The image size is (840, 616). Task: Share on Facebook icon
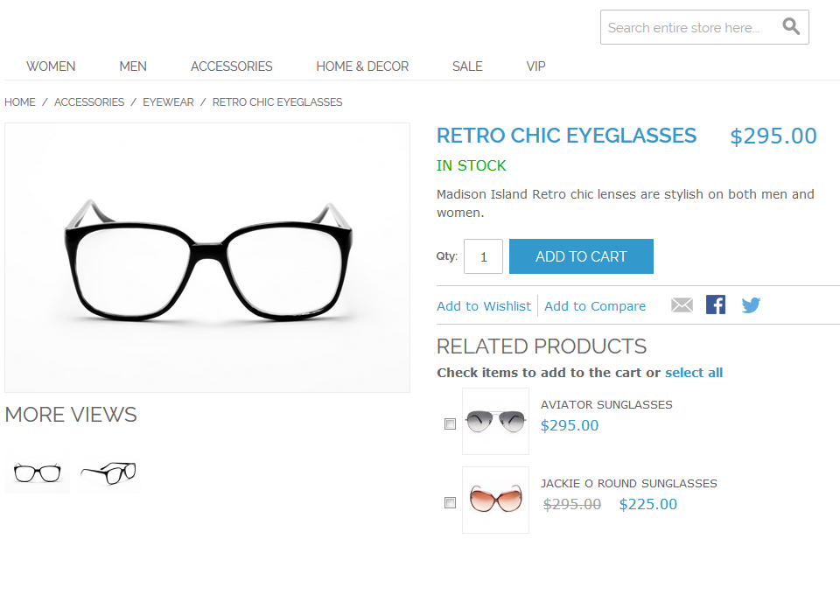[x=716, y=304]
